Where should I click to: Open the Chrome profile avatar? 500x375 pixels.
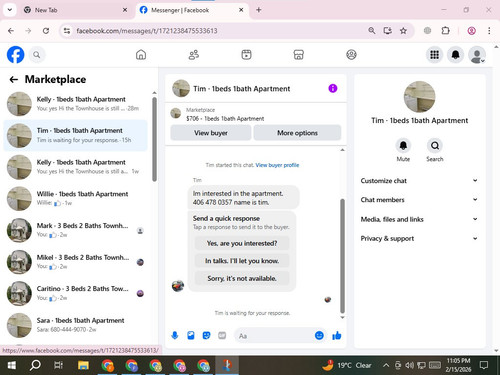(471, 31)
